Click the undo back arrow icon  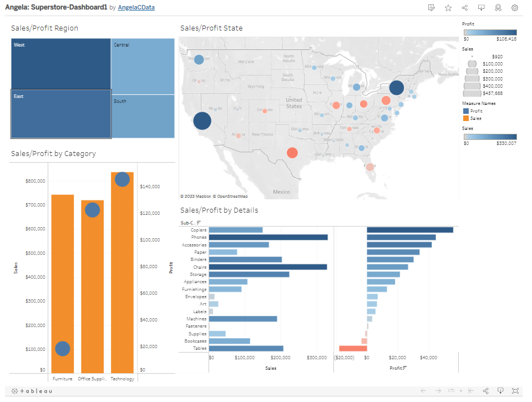pos(423,391)
